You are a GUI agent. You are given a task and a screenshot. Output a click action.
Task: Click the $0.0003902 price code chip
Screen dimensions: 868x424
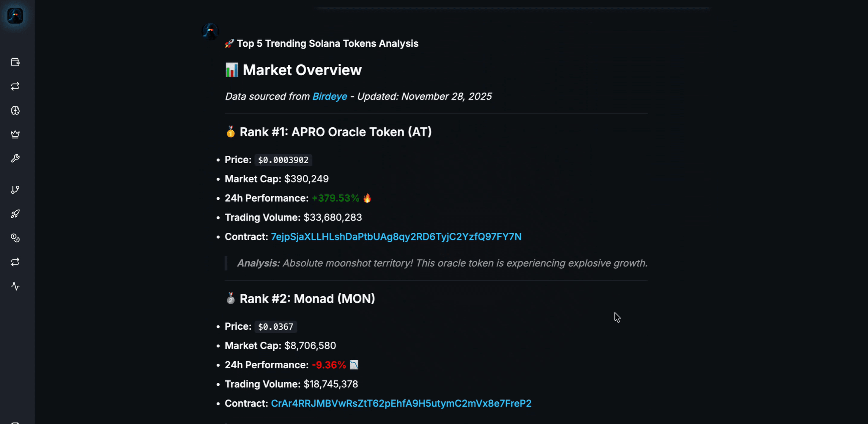tap(283, 160)
